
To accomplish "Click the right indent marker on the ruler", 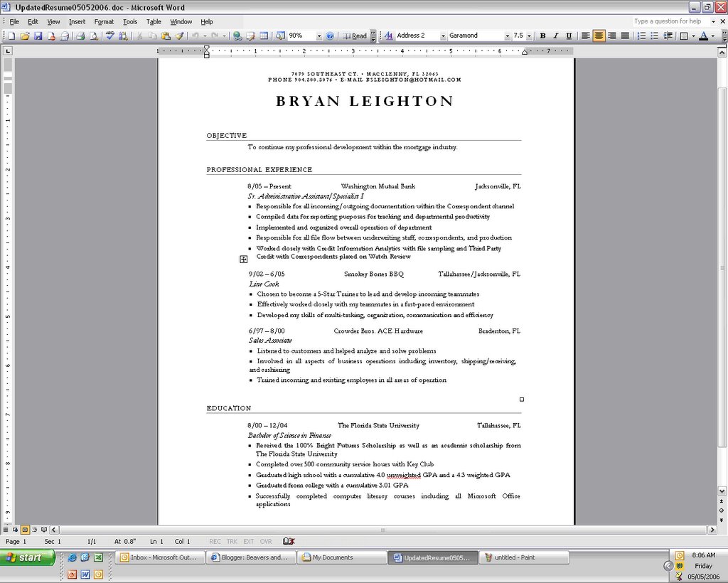I will 524,53.
